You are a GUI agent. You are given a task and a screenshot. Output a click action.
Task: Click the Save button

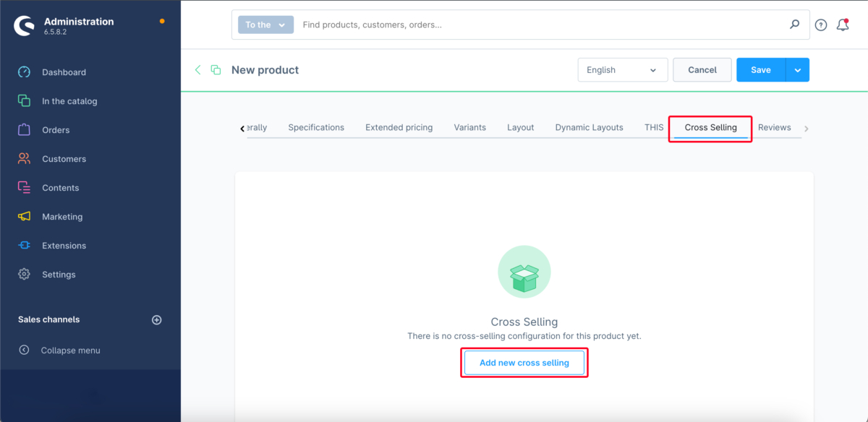point(761,70)
